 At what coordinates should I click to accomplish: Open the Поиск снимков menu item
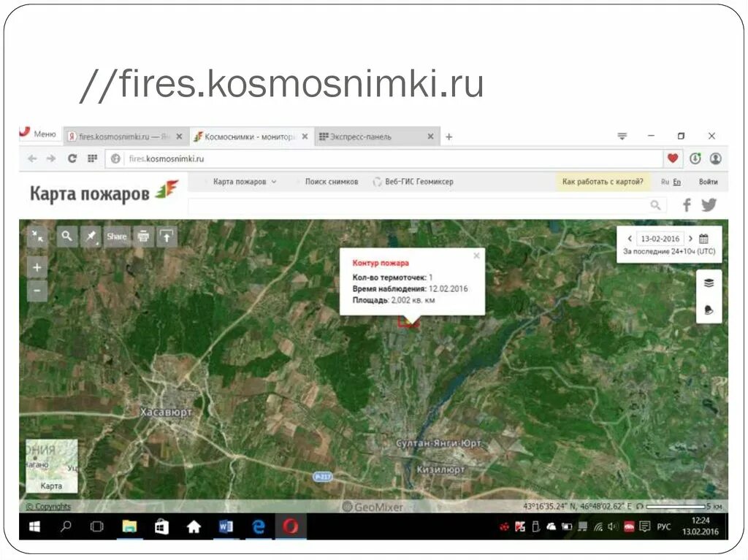(332, 182)
